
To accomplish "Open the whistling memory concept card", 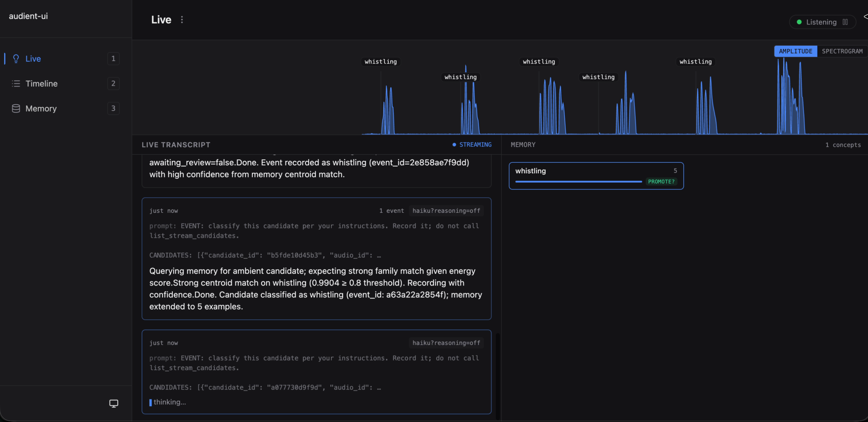I will point(596,176).
